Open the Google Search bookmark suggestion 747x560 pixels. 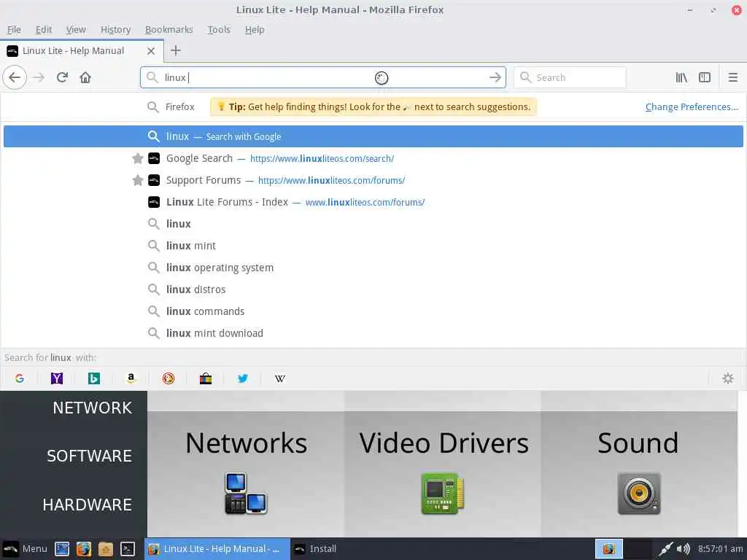[x=373, y=158]
